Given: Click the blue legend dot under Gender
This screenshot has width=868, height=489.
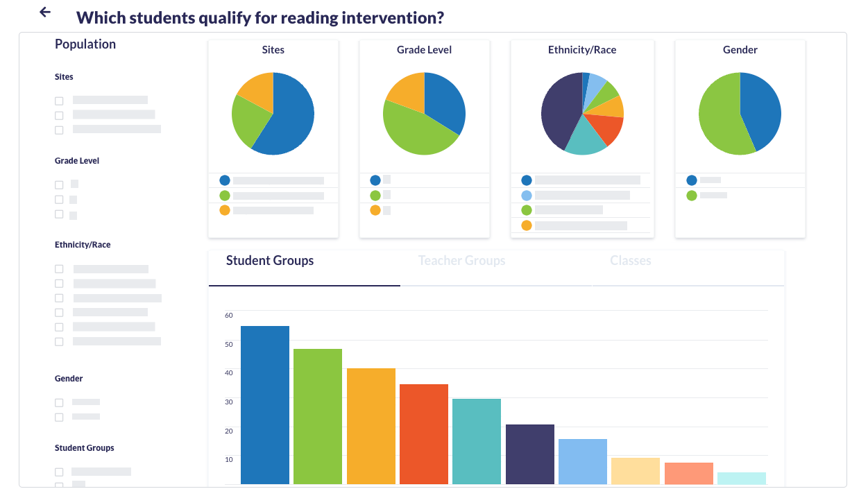Looking at the screenshot, I should tap(692, 180).
